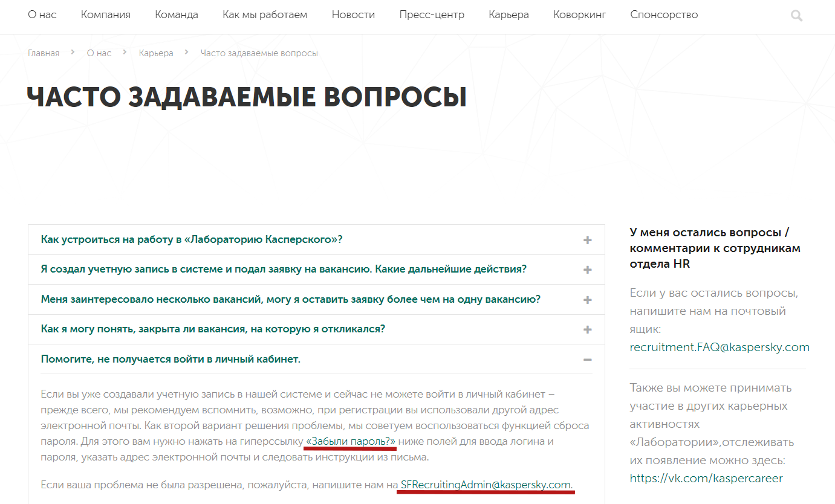Select «Коворкинг» in the top menu
The width and height of the screenshot is (835, 504).
(579, 15)
